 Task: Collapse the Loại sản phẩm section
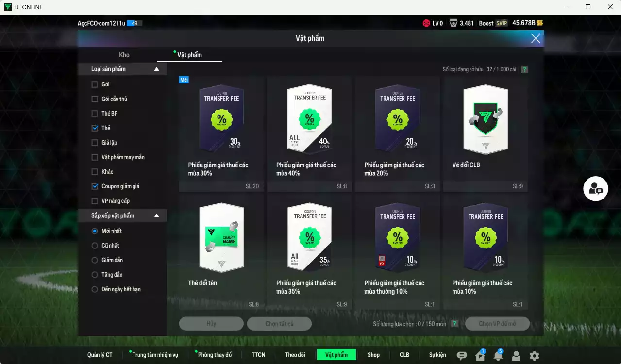tap(156, 69)
